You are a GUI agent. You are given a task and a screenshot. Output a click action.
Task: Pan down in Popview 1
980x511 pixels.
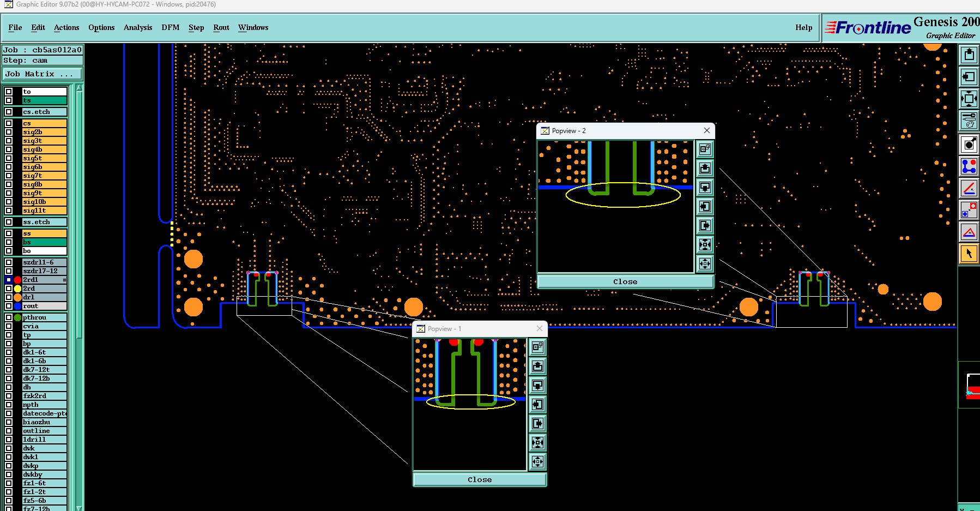537,385
